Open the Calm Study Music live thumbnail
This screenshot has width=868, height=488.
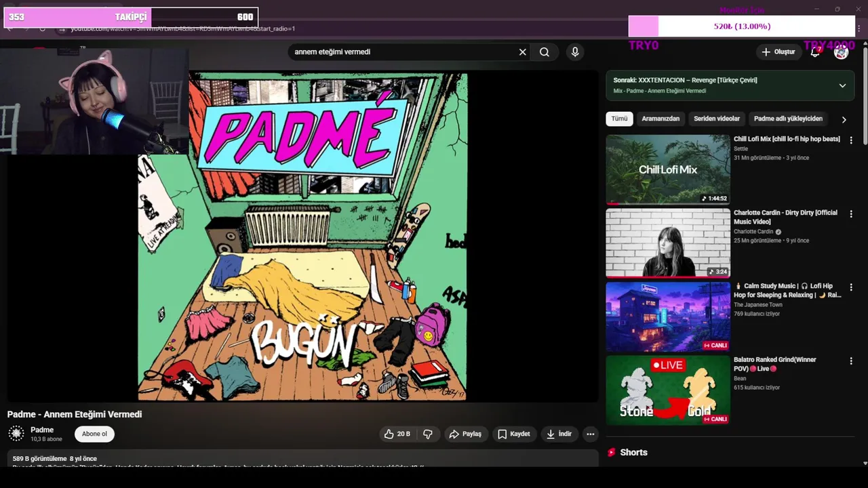click(x=668, y=317)
